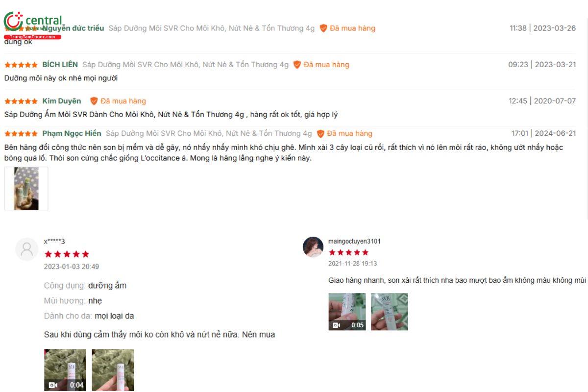Viewport: 588px width, 392px height.
Task: Click five-star rating of BÍCH LIÊN
Action: coord(21,65)
